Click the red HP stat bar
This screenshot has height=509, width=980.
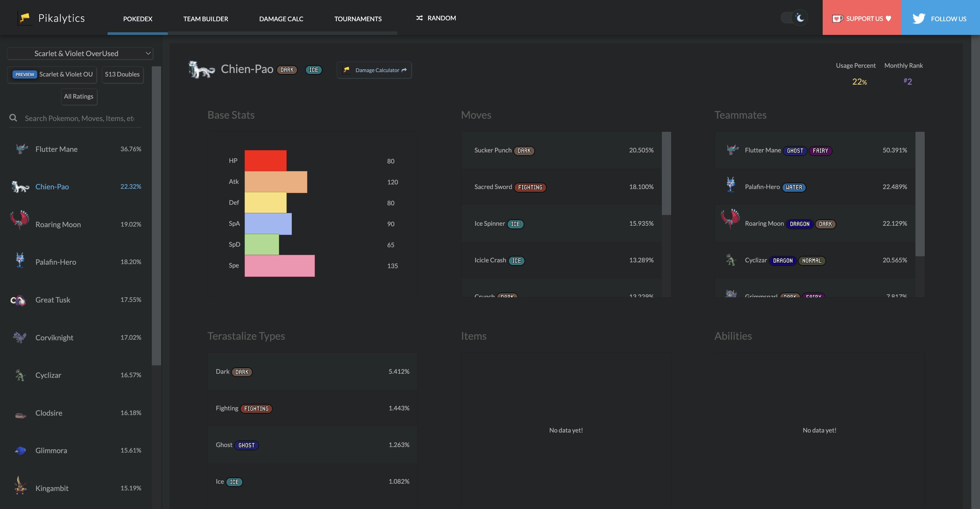[x=266, y=161]
